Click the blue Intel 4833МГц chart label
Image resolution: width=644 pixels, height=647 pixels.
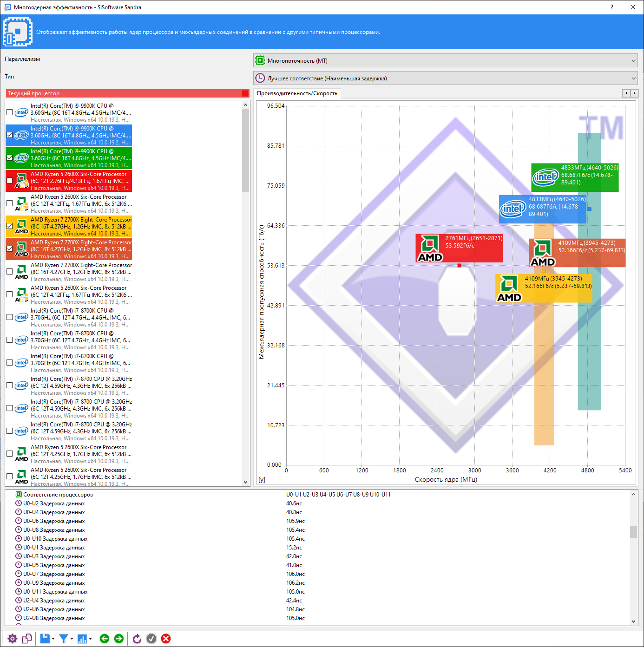(x=542, y=209)
